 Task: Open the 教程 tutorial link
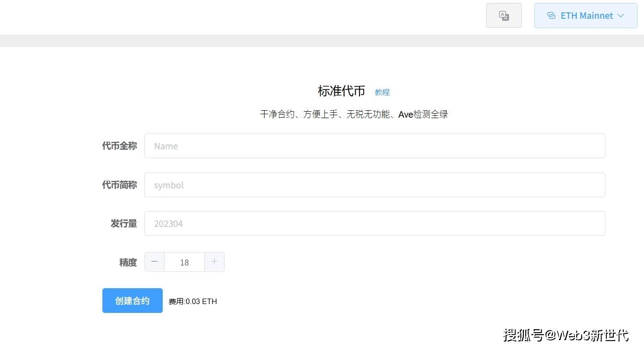pyautogui.click(x=382, y=92)
